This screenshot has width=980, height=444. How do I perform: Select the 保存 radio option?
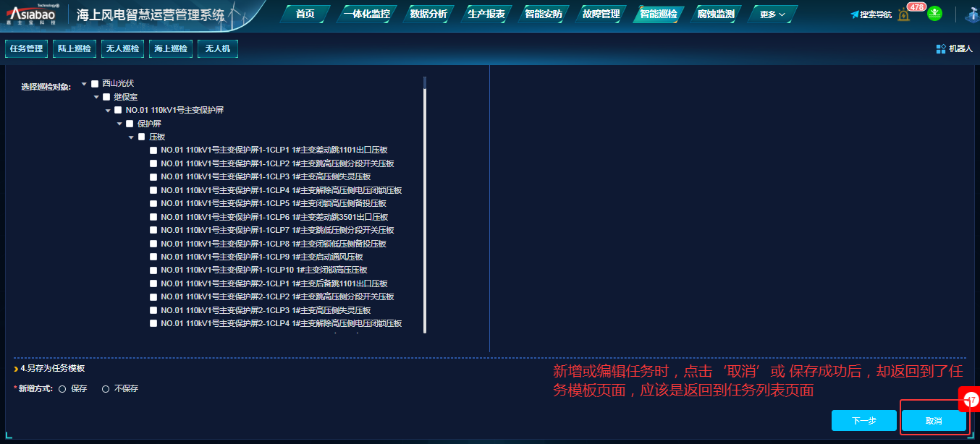pos(62,389)
